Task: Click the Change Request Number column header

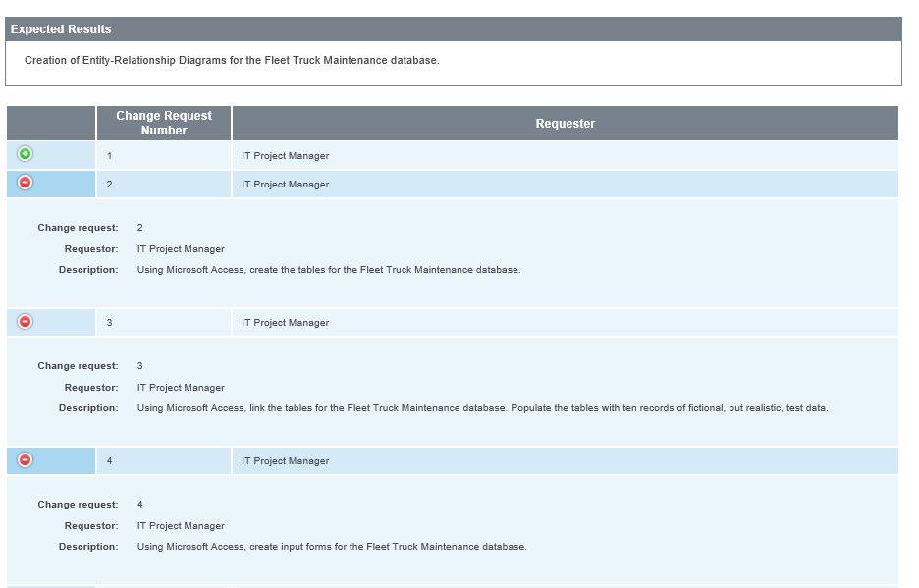Action: tap(164, 123)
